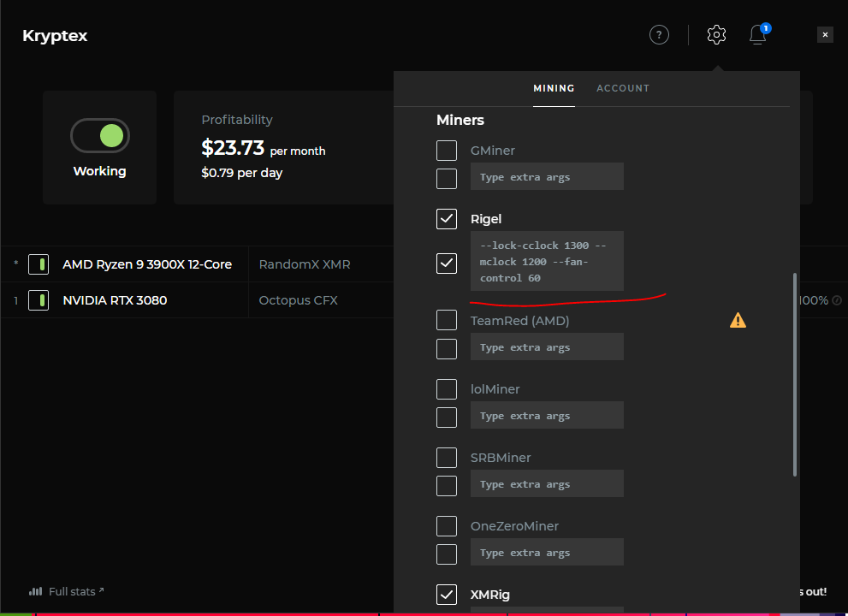Click the Profitability heading
Image resolution: width=848 pixels, height=616 pixels.
coord(237,120)
